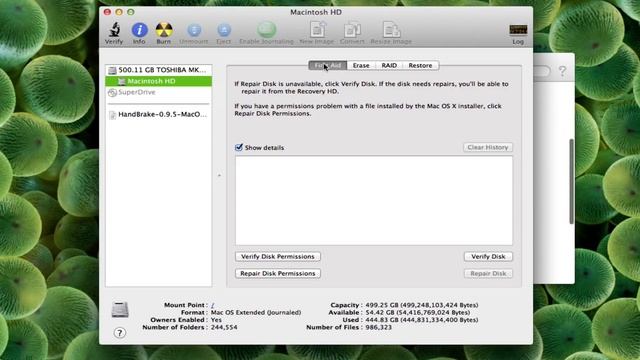640x360 pixels.
Task: Click Verify Disk Permissions button
Action: coord(278,257)
